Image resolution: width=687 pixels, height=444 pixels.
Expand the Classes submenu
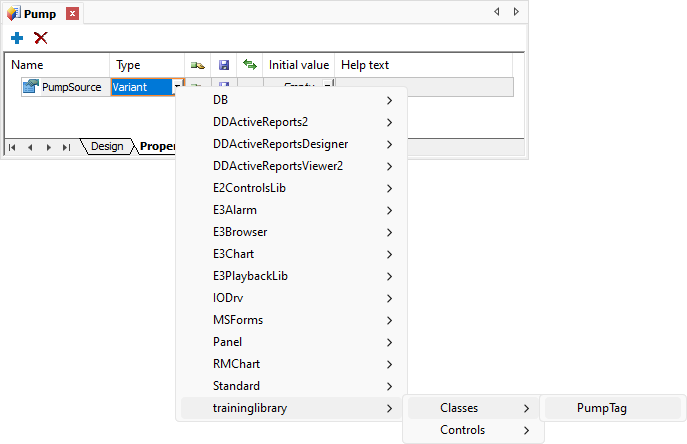point(473,408)
